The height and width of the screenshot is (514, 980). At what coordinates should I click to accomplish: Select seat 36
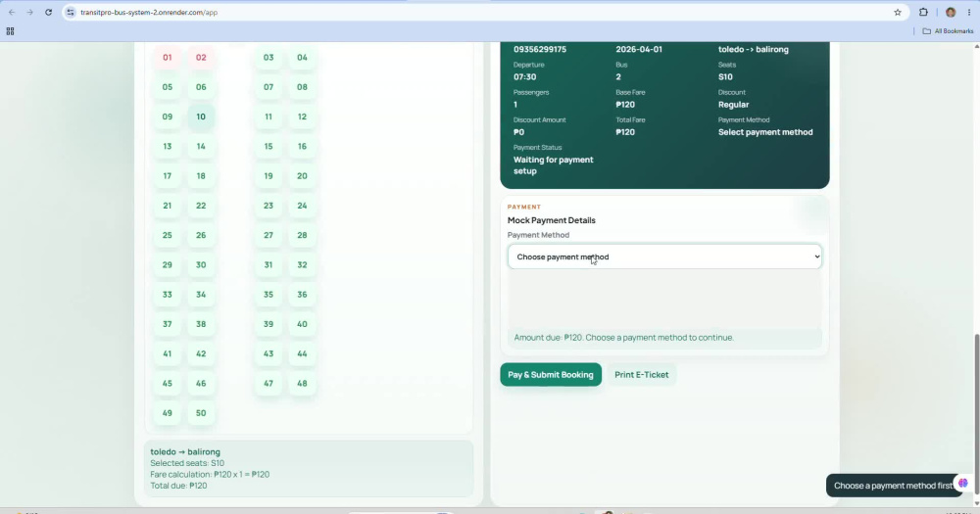pyautogui.click(x=302, y=295)
